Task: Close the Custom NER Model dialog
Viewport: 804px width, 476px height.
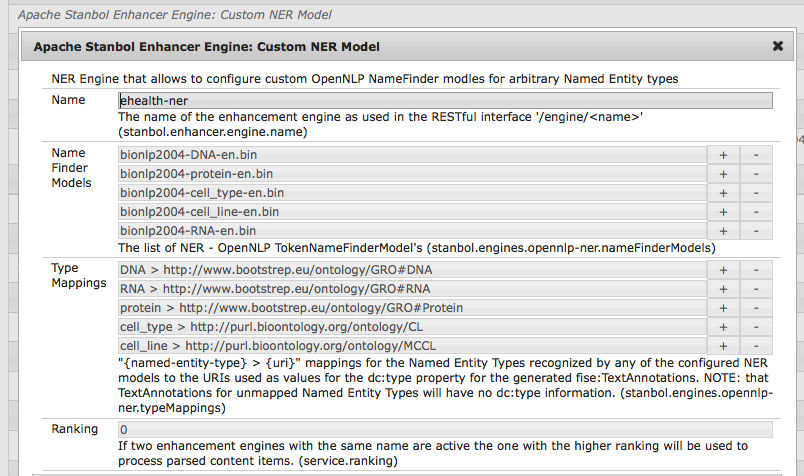Action: [777, 46]
